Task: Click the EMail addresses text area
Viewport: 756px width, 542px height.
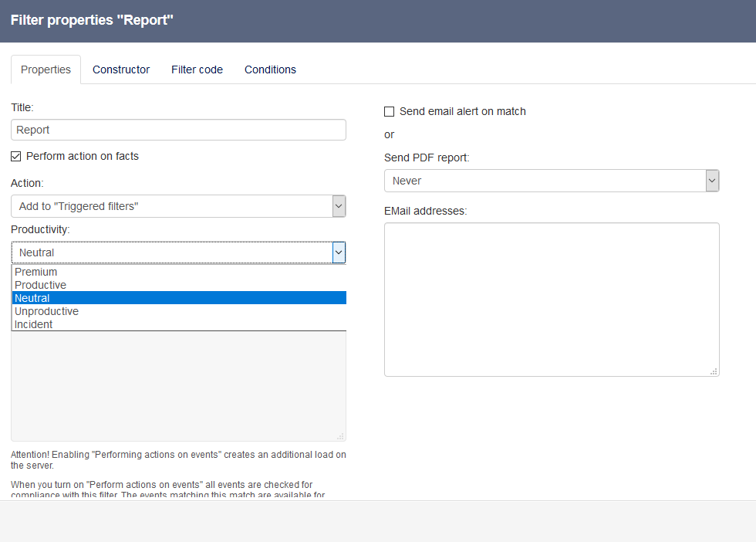Action: coord(551,299)
